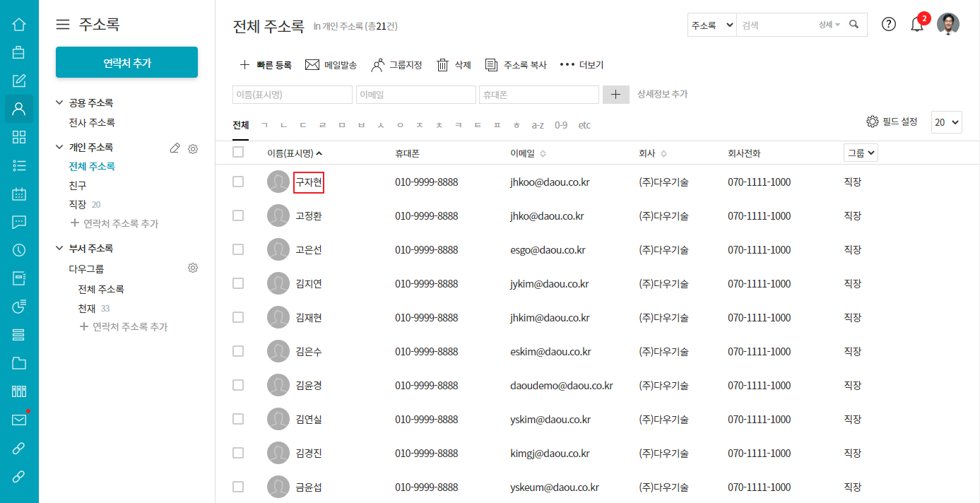Select the checkbox for 김지연
The width and height of the screenshot is (980, 503).
238,283
